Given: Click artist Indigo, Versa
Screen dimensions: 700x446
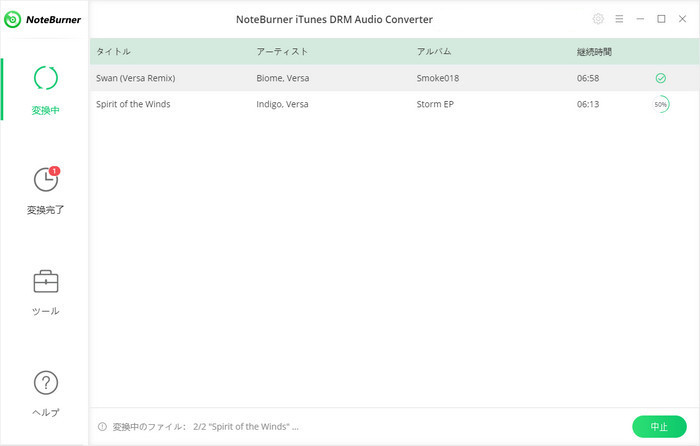Looking at the screenshot, I should 282,104.
